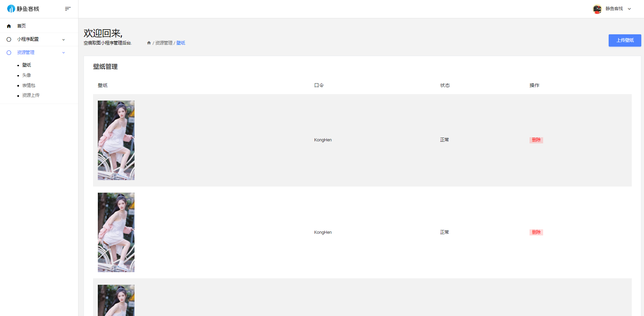Click the home icon in breadcrumb
The height and width of the screenshot is (316, 644).
[149, 43]
